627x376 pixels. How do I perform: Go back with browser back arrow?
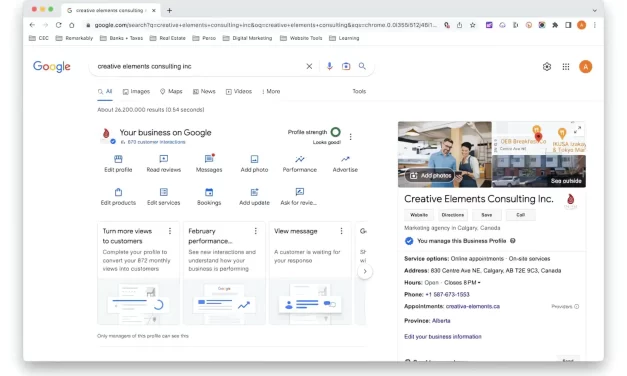click(x=32, y=25)
